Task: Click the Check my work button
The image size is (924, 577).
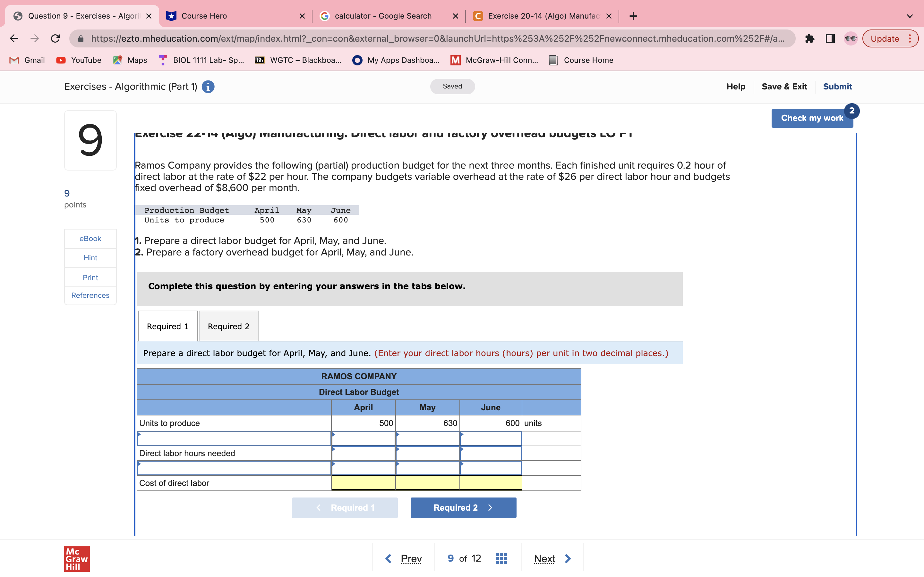Action: coord(812,118)
